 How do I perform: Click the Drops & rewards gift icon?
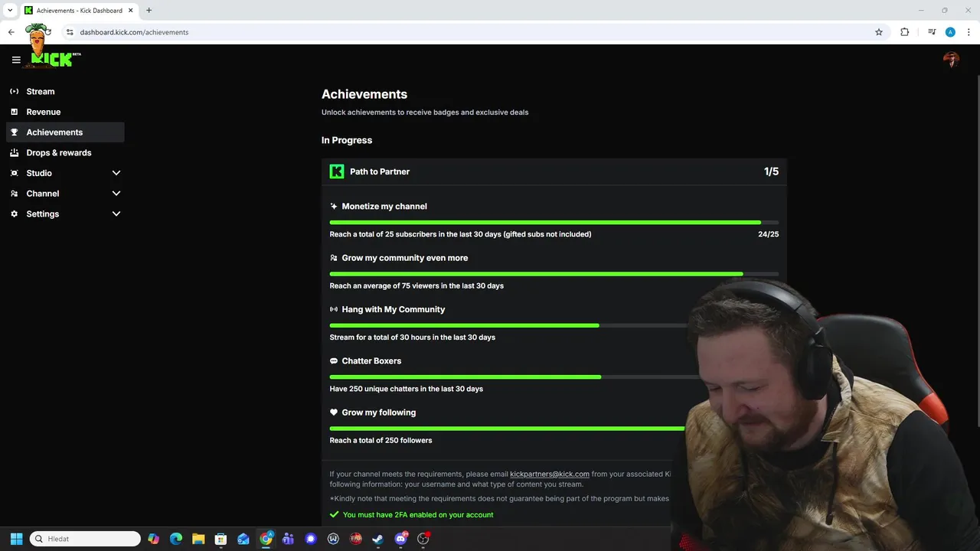(x=14, y=152)
